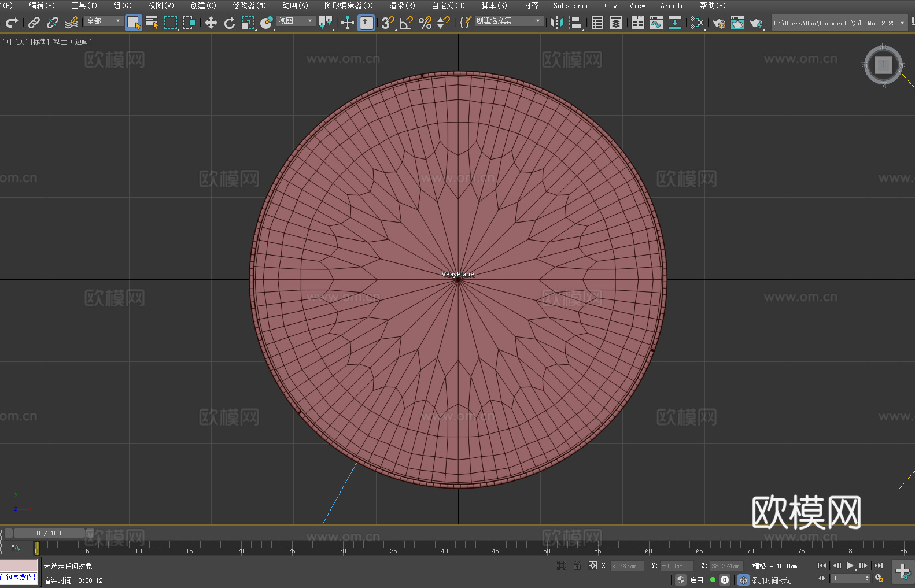
Task: Open the reference coordinate '视图' dropdown
Action: click(x=296, y=21)
